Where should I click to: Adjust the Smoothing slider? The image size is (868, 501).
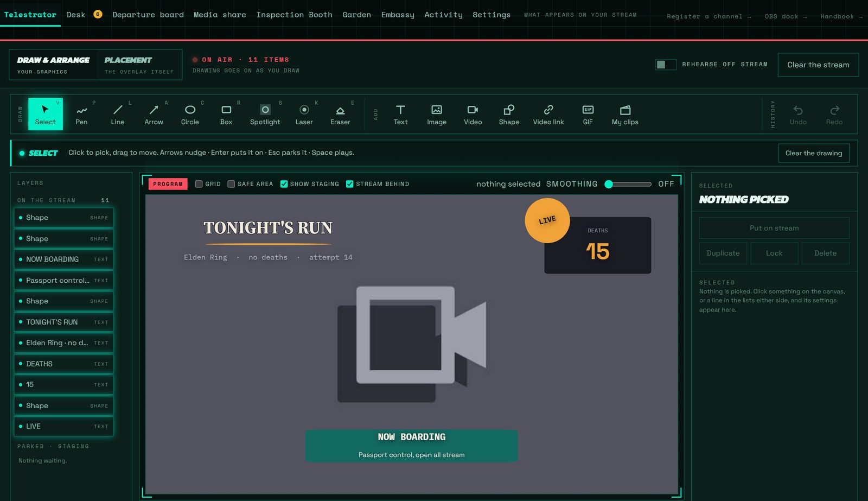coord(629,184)
